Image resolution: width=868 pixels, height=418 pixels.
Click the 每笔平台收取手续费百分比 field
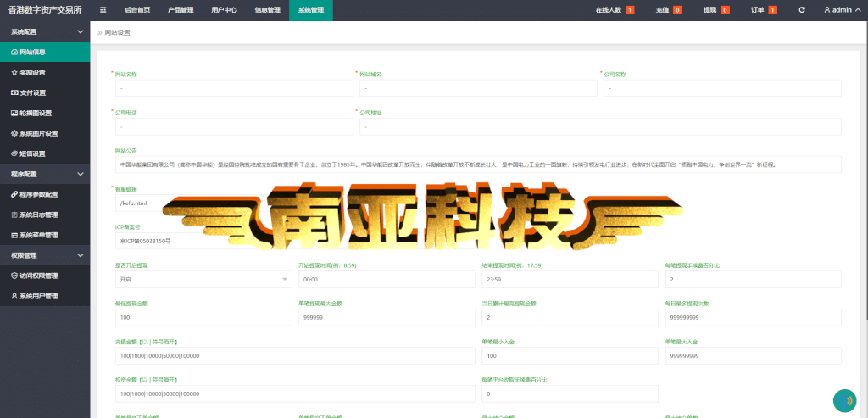570,393
